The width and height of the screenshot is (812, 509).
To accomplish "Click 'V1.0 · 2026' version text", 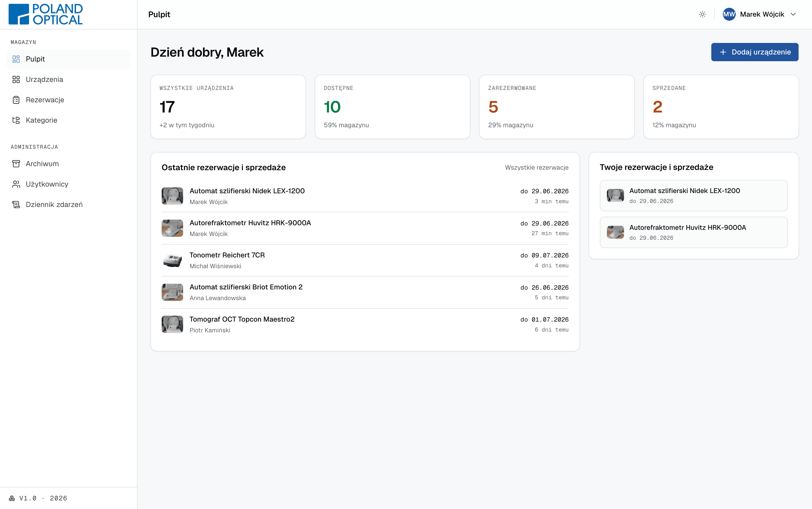I will pos(43,498).
